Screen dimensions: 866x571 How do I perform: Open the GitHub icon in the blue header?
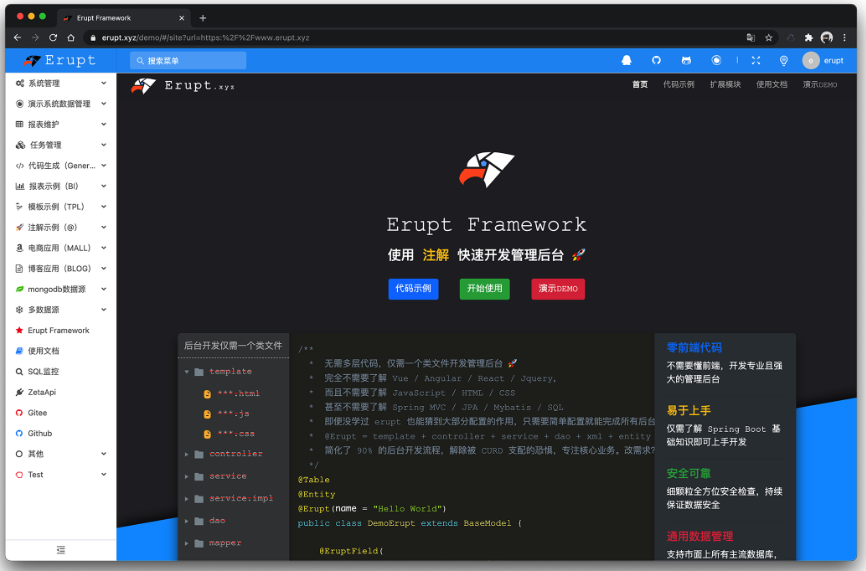[656, 60]
